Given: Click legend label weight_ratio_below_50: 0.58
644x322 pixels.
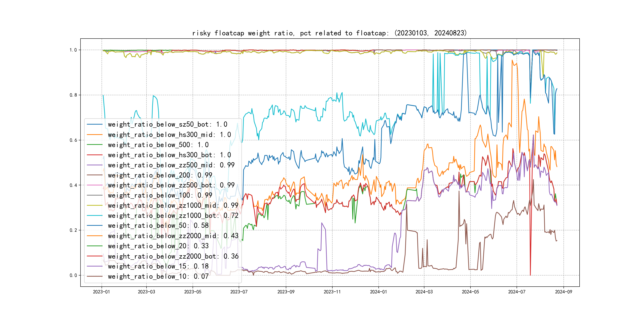Looking at the screenshot, I should (158, 226).
